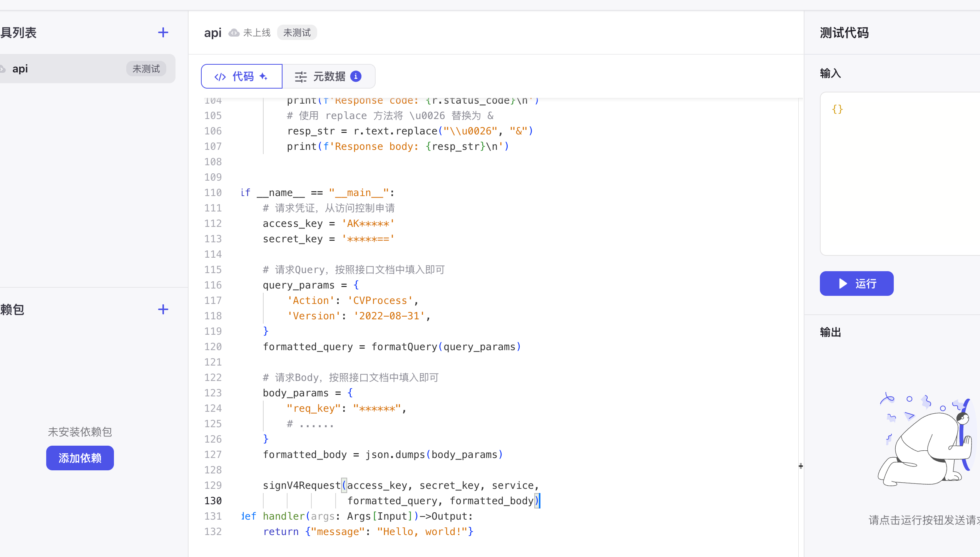Click the play triangle icon in 运行
Viewport: 980px width, 557px height.
pyautogui.click(x=843, y=284)
